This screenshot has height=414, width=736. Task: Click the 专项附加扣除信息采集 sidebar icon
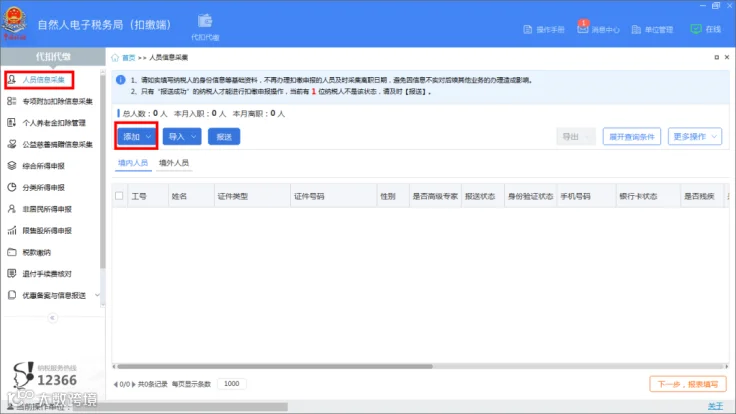pos(12,101)
